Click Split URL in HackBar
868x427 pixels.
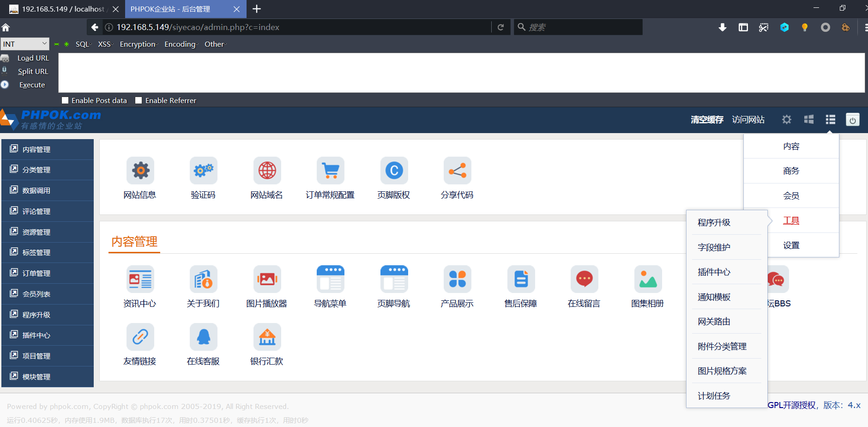coord(33,71)
